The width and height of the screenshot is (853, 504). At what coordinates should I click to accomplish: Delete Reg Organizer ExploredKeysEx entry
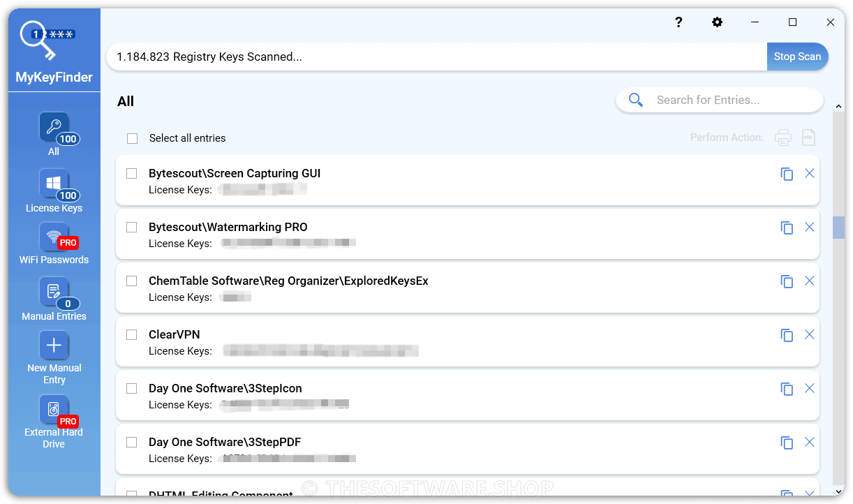810,281
